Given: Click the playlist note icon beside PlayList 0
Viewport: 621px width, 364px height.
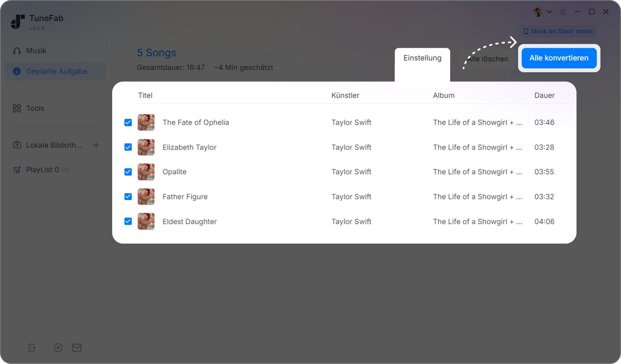Looking at the screenshot, I should pyautogui.click(x=17, y=170).
